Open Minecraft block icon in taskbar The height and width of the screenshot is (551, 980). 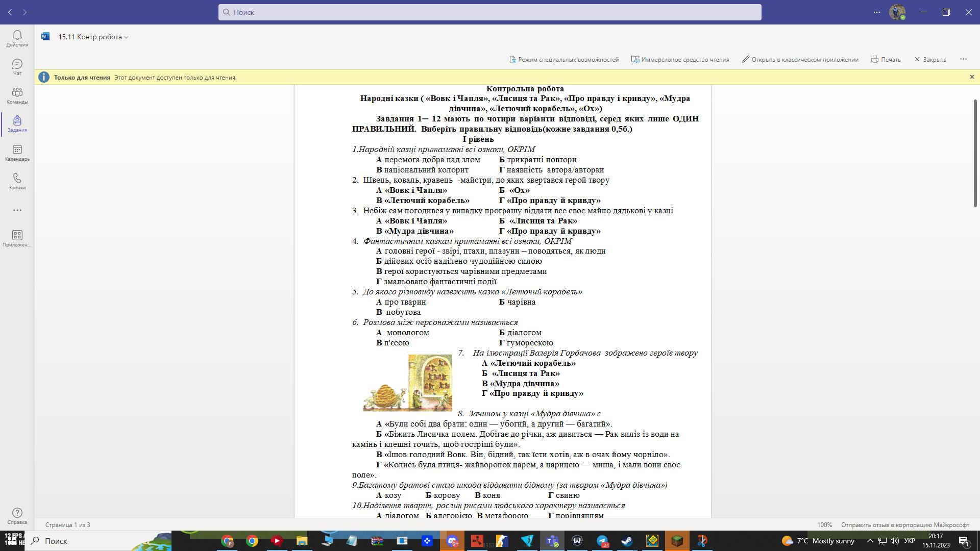[677, 541]
